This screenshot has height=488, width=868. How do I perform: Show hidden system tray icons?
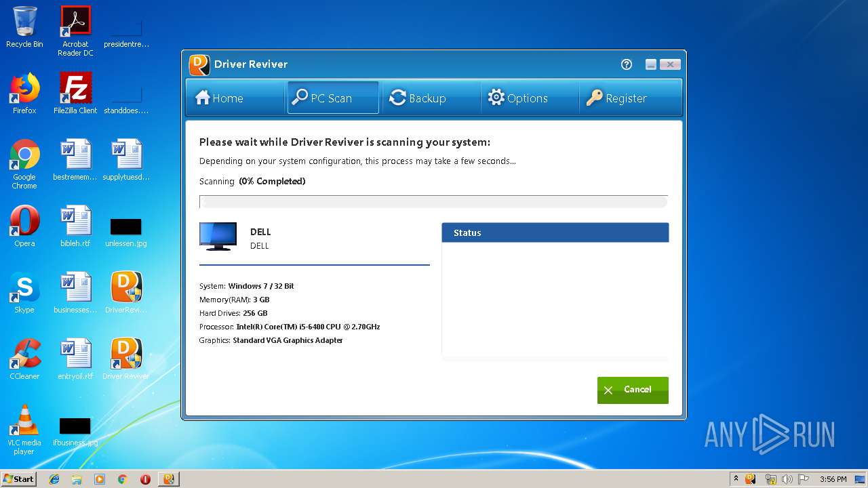(x=736, y=479)
